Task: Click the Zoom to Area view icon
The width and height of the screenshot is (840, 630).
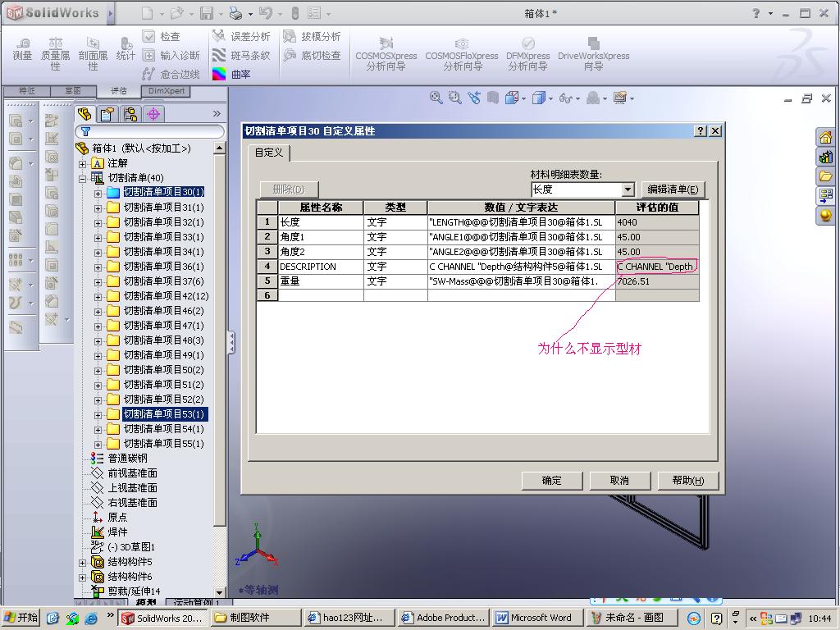Action: tap(454, 98)
